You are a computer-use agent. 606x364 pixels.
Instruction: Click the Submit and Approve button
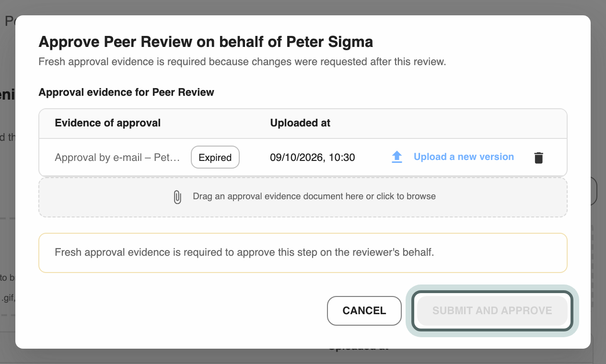492,311
